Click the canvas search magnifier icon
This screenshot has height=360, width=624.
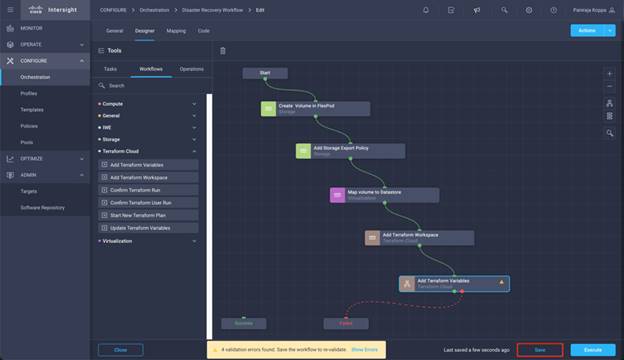pos(610,133)
